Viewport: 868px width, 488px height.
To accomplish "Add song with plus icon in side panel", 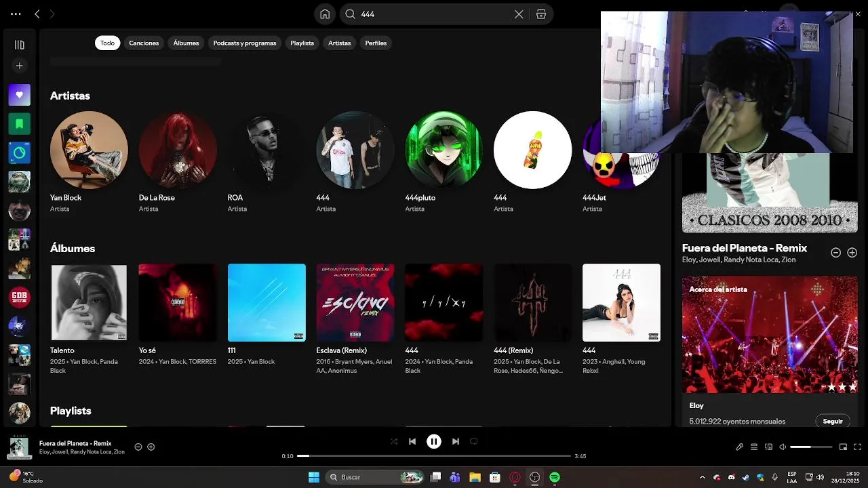I will point(852,252).
